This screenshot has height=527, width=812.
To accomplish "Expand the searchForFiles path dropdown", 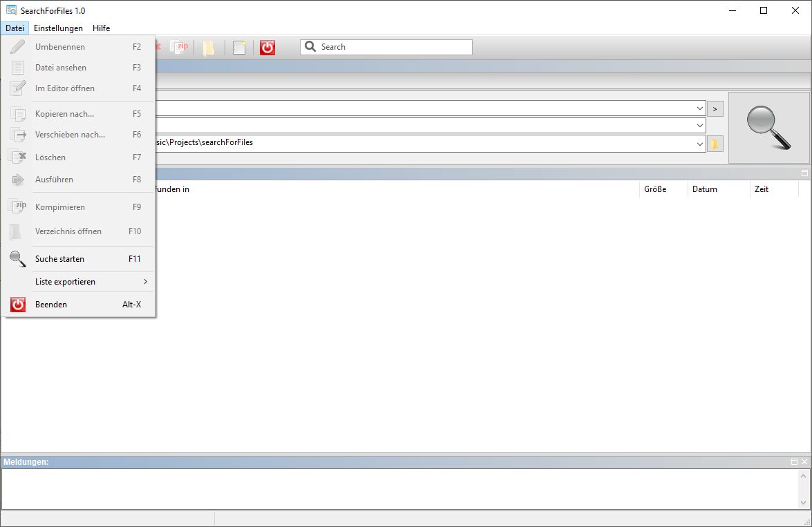I will [x=699, y=143].
